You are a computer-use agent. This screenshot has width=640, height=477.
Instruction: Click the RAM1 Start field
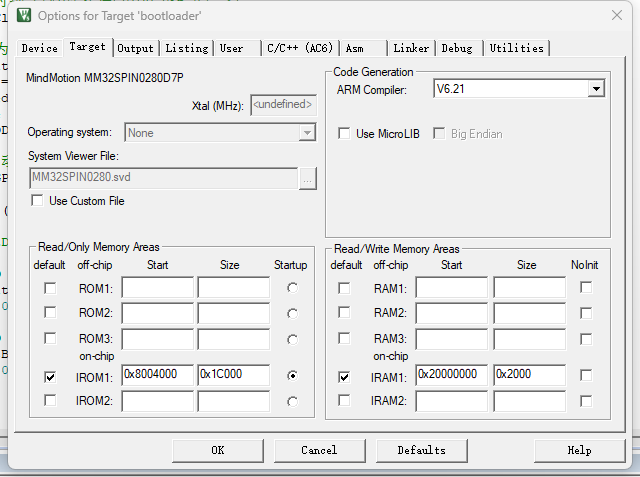452,287
